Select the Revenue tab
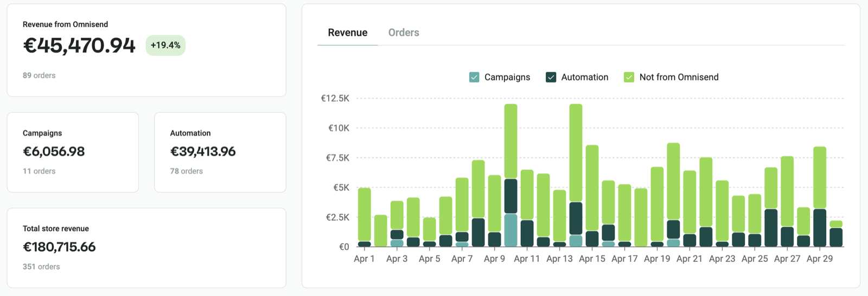868x296 pixels. (348, 33)
